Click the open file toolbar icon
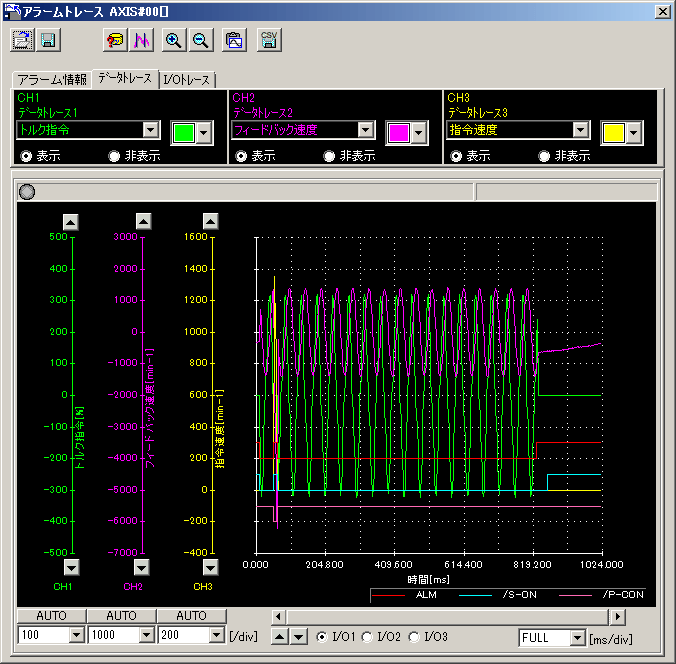This screenshot has height=664, width=676. (22, 40)
